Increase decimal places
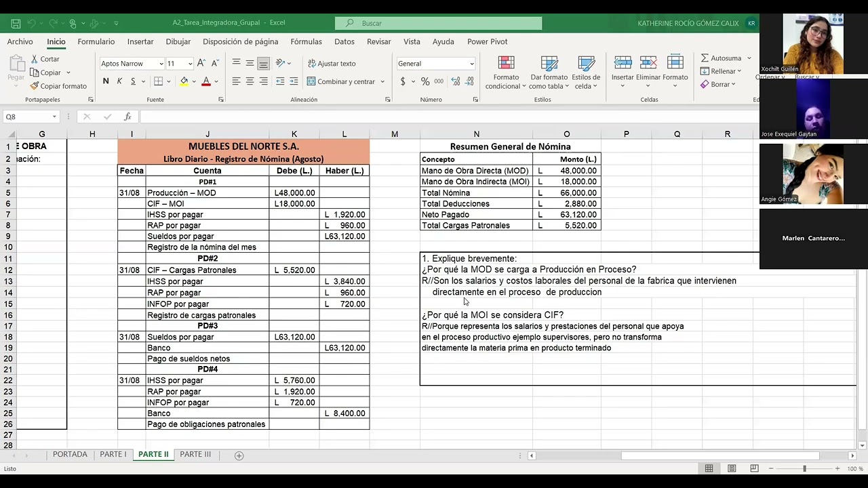The width and height of the screenshot is (868, 488). click(x=455, y=81)
